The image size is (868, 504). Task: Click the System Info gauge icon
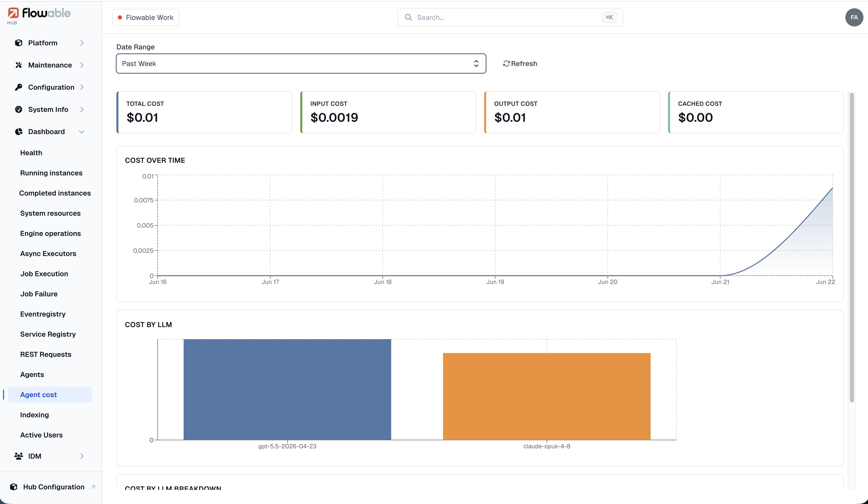(x=19, y=109)
